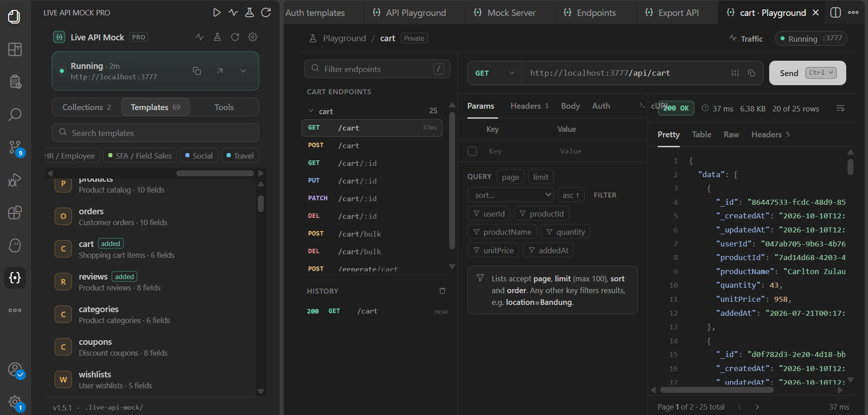Select the Travel template category chip

pyautogui.click(x=240, y=156)
